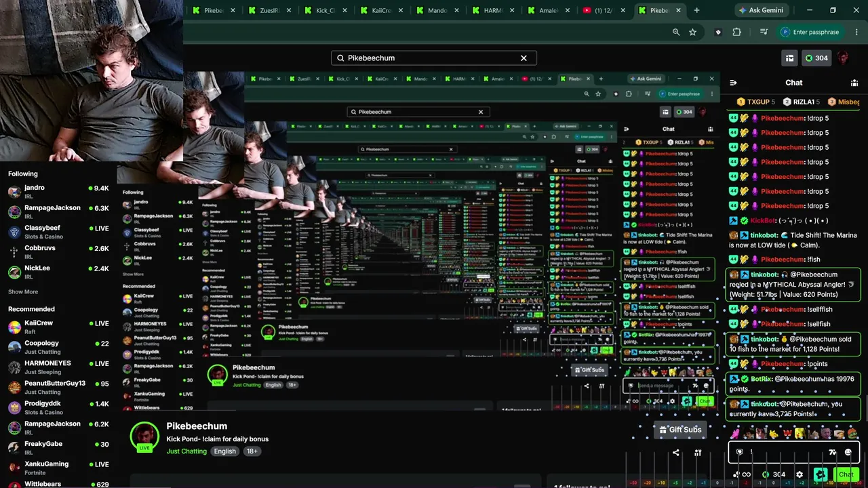Open PeanutButterGuy13 channel in Recommended
The height and width of the screenshot is (488, 868).
pos(58,387)
